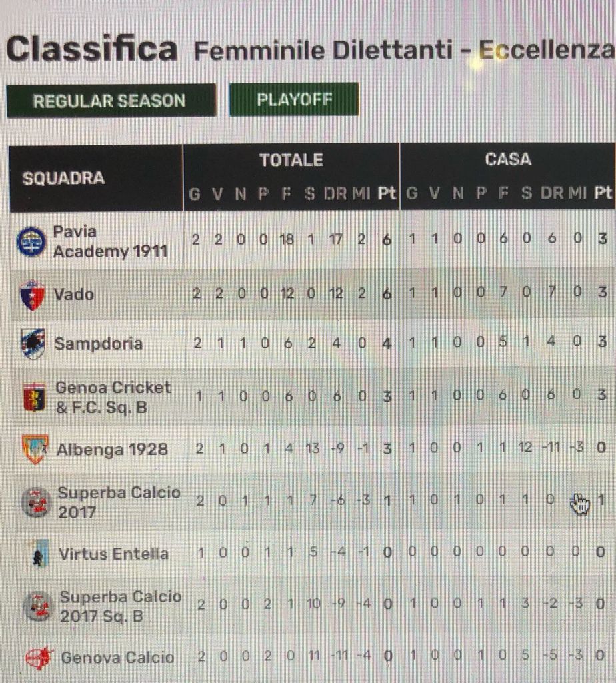
Task: Click the Totale section header
Action: (291, 160)
